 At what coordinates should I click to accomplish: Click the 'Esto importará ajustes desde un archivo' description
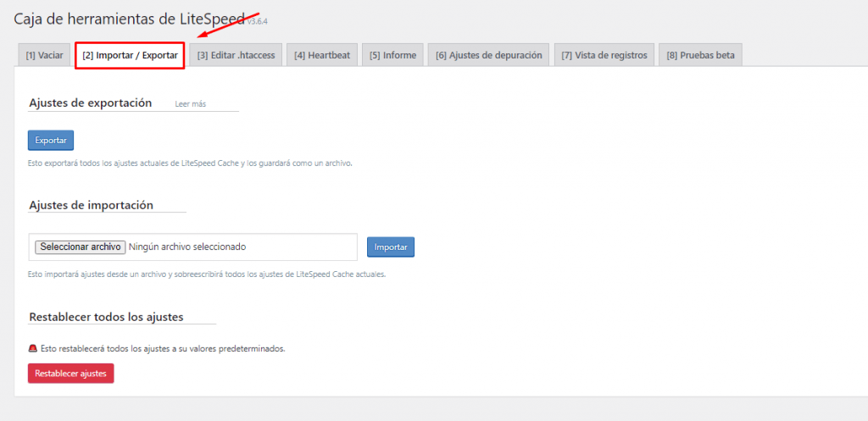coord(207,274)
